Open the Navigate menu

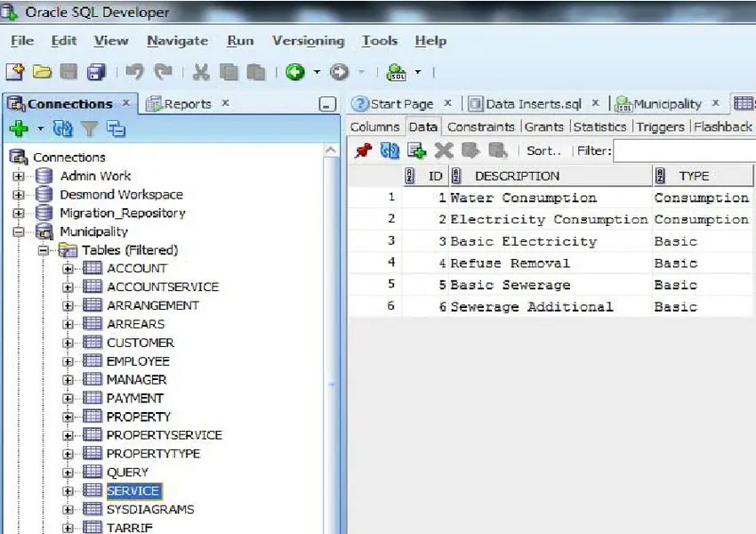coord(177,41)
